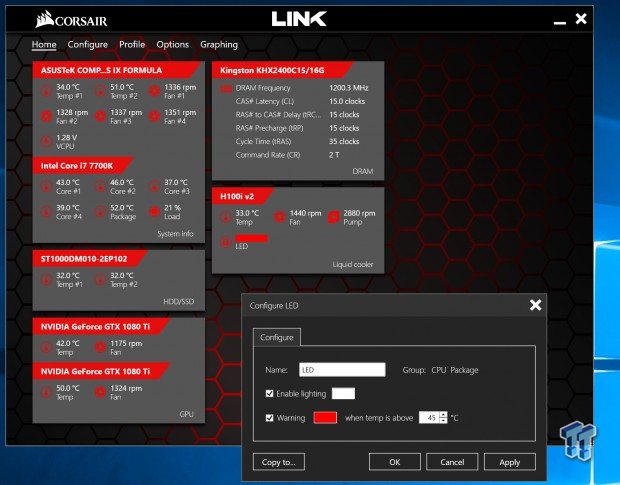Click the Core #4 temperature icon

(x=46, y=212)
